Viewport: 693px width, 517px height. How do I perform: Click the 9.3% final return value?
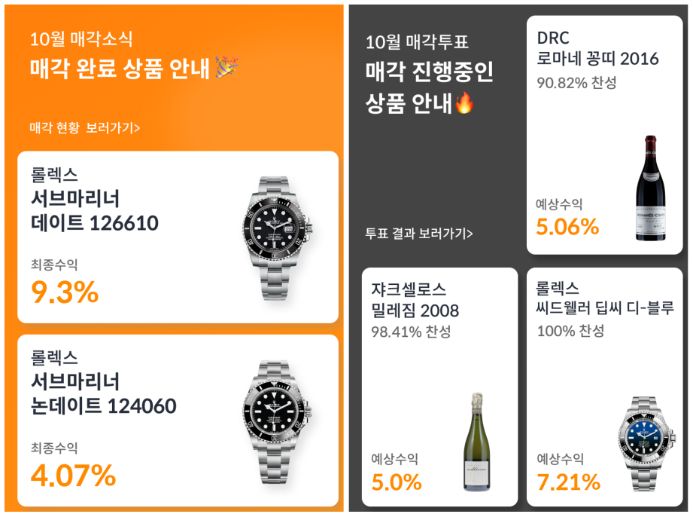65,292
